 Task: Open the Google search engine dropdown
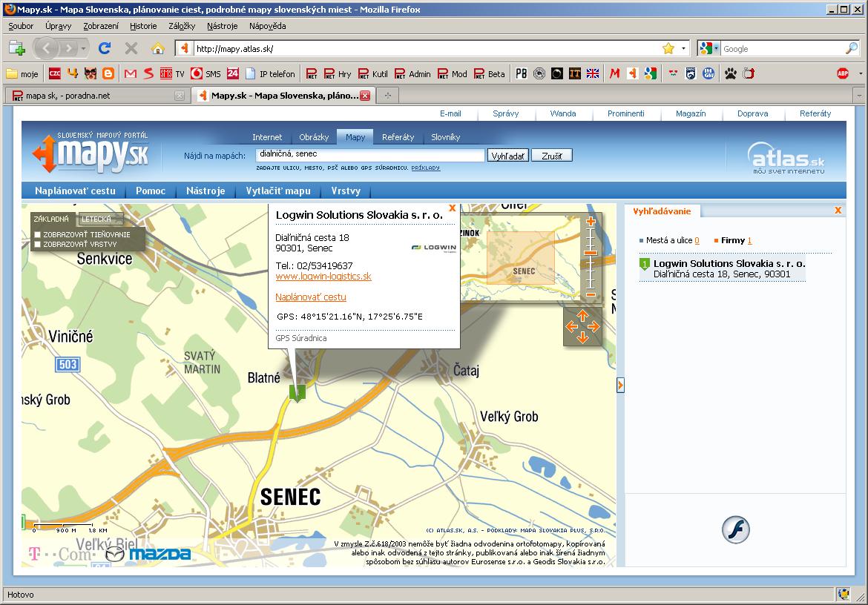[716, 48]
